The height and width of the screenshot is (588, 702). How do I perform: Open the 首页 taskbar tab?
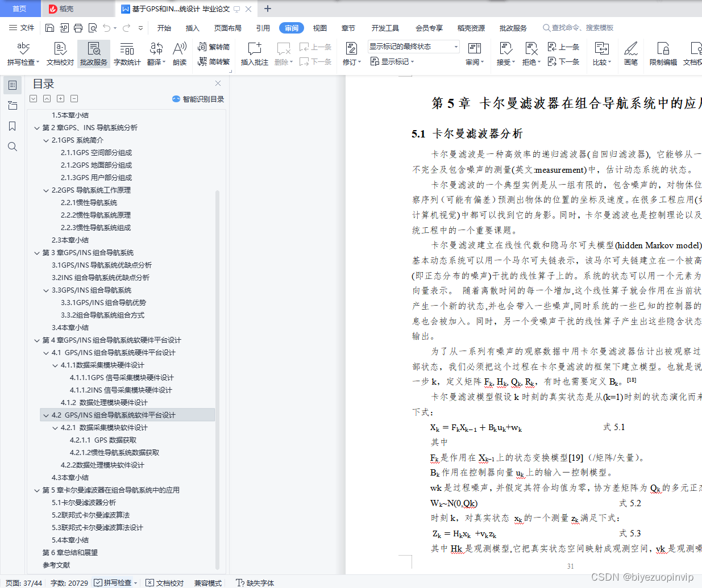point(20,9)
